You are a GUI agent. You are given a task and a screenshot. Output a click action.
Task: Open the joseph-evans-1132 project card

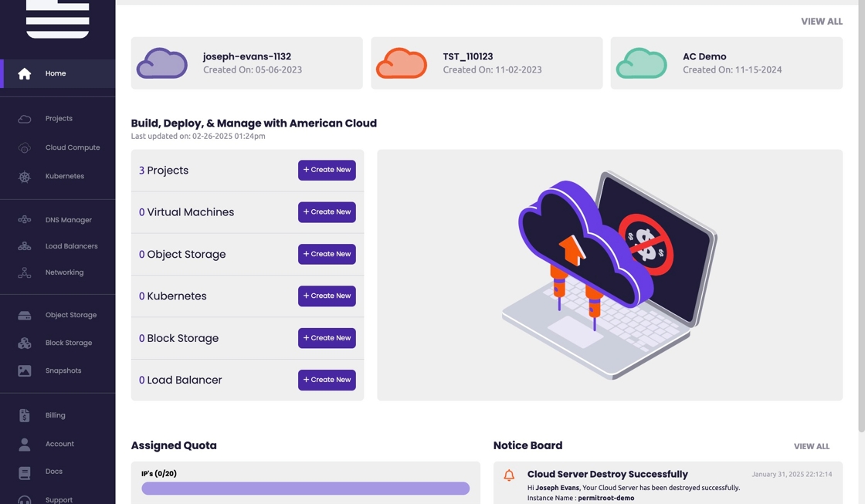(246, 63)
